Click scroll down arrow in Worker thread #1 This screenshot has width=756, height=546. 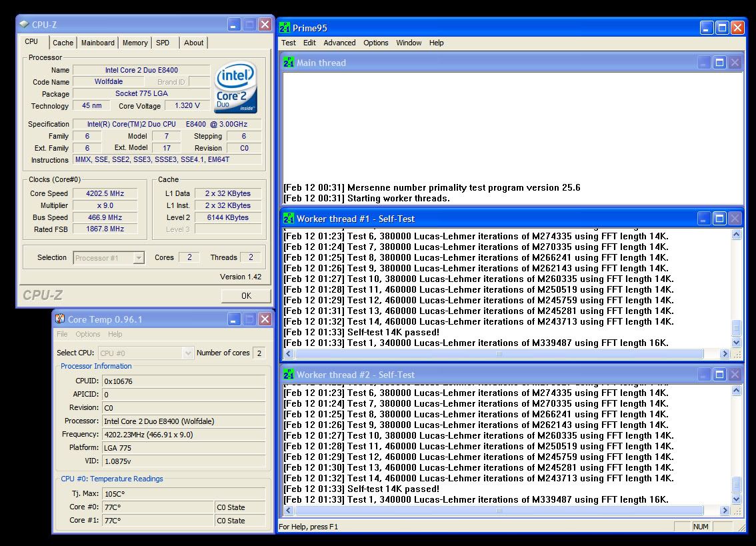[736, 343]
